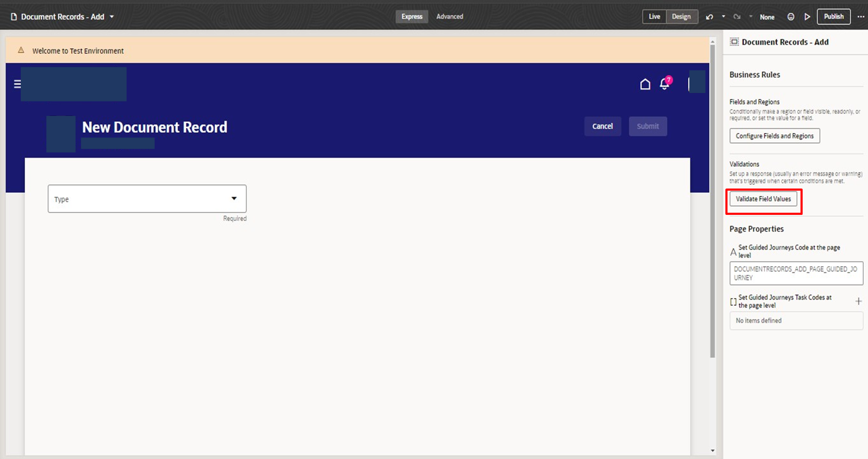Screen dimensions: 868x459
Task: Click the undo icon in the toolbar
Action: tap(709, 16)
